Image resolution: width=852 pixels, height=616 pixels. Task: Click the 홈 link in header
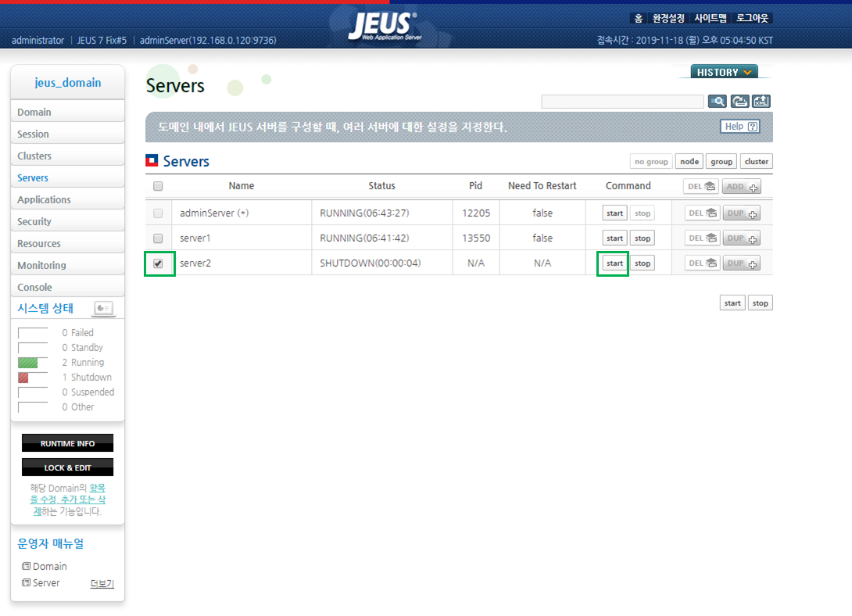coord(639,19)
